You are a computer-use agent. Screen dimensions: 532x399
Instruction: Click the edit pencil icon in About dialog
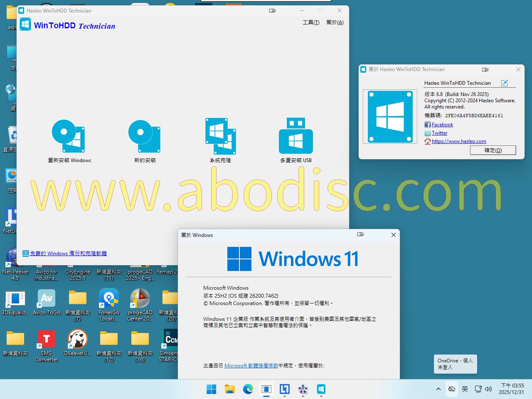coord(504,83)
